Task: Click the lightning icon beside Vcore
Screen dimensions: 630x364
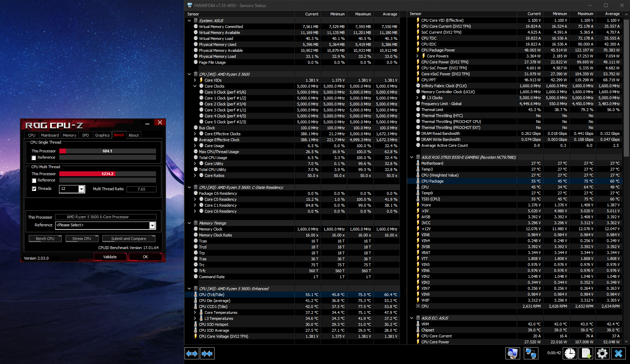Action: 418,205
